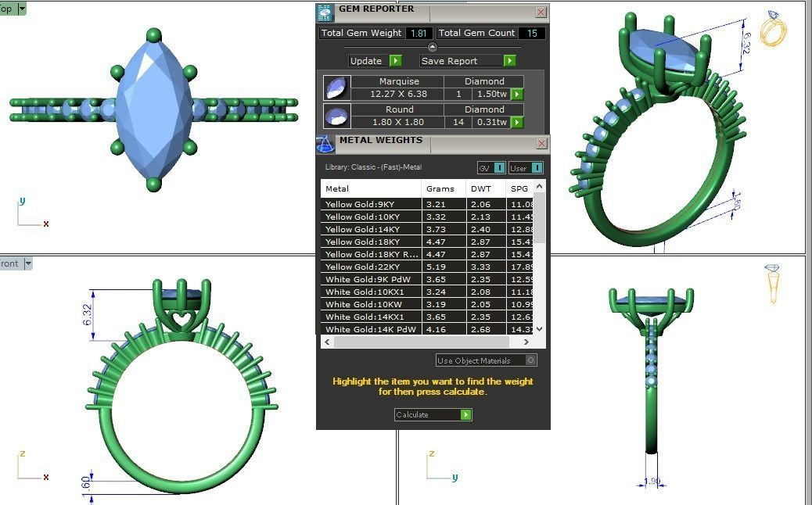Click the Save Report button

(x=468, y=60)
